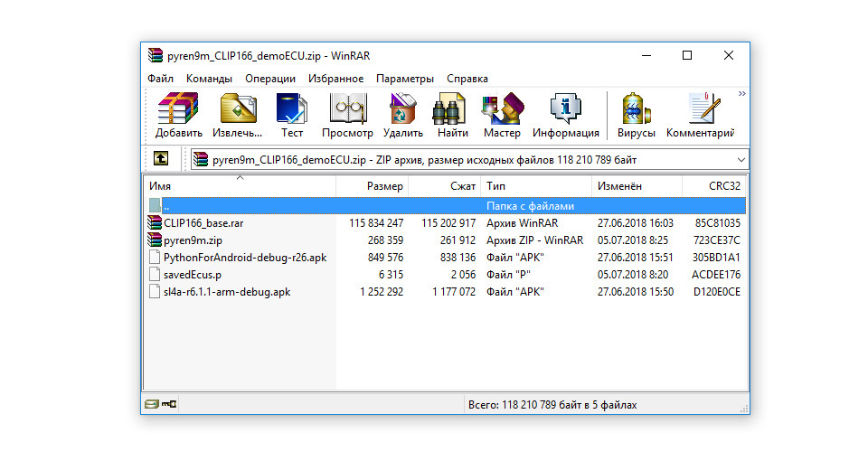The image size is (868, 461).
Task: Click CRC32 value D120E0CE
Action: coord(717,292)
